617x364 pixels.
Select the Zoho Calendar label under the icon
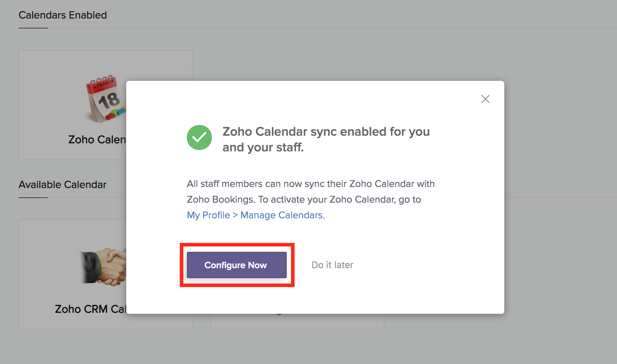[97, 140]
